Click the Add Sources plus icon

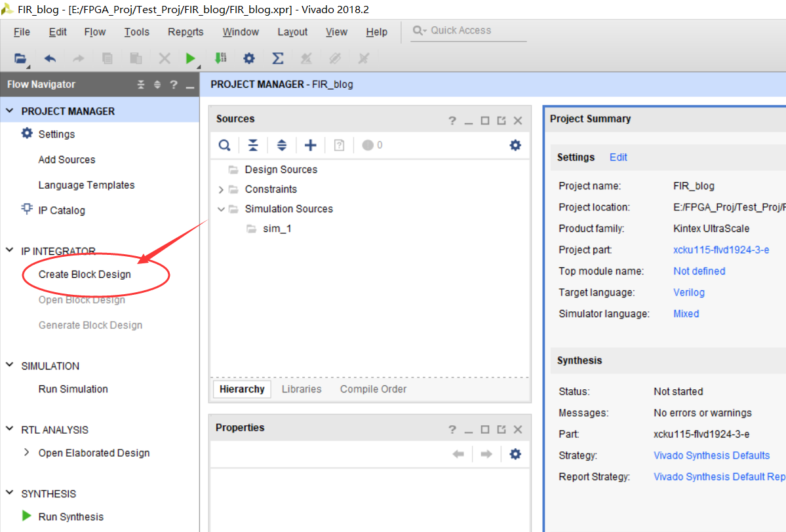(310, 145)
